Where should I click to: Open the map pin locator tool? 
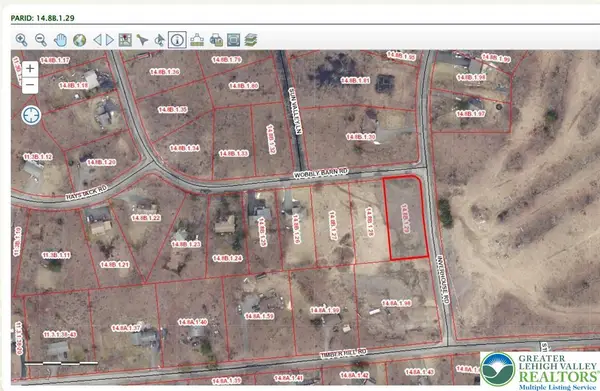[125, 40]
